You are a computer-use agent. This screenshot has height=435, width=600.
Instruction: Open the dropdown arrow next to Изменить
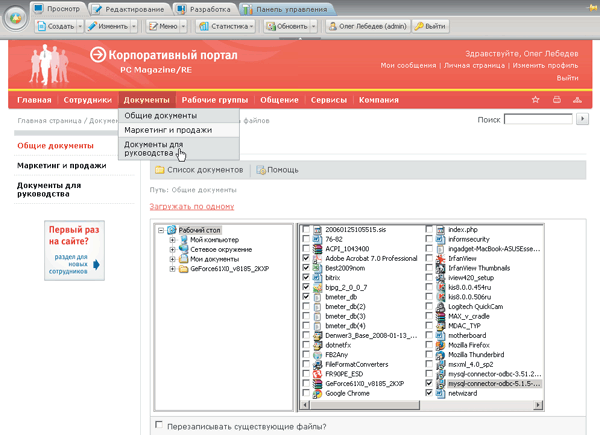pyautogui.click(x=134, y=26)
